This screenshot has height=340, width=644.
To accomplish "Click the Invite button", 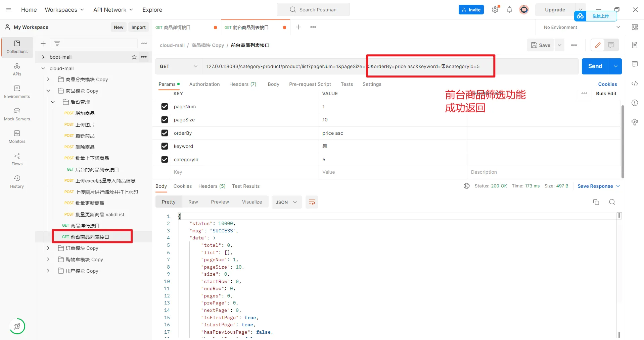I will click(x=471, y=10).
